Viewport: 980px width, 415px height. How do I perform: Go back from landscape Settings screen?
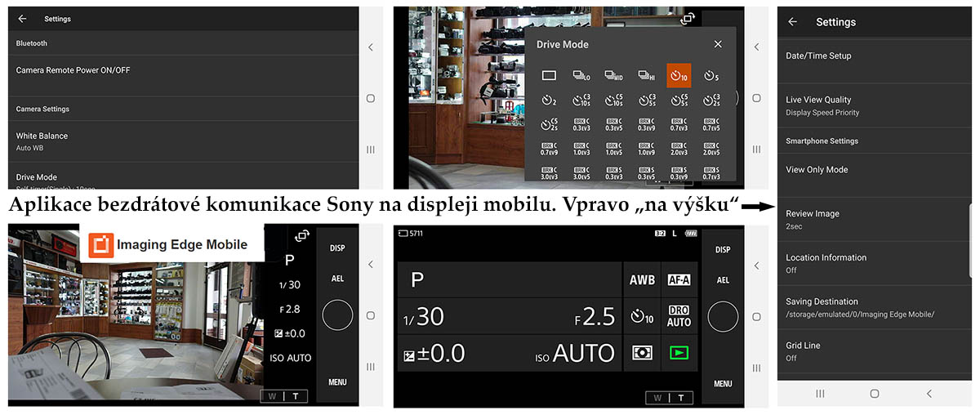point(22,19)
